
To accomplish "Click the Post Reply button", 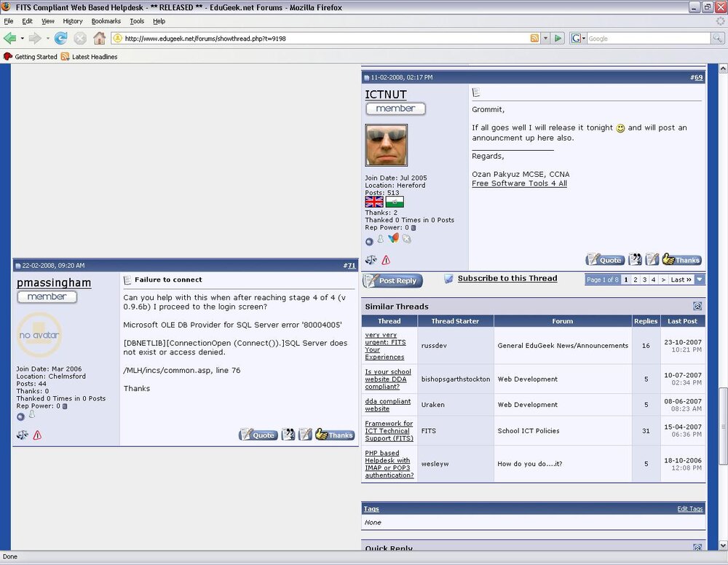I will click(x=392, y=280).
